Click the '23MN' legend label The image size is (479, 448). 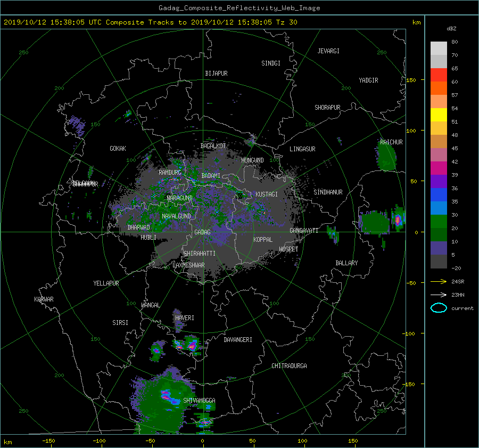tap(458, 295)
